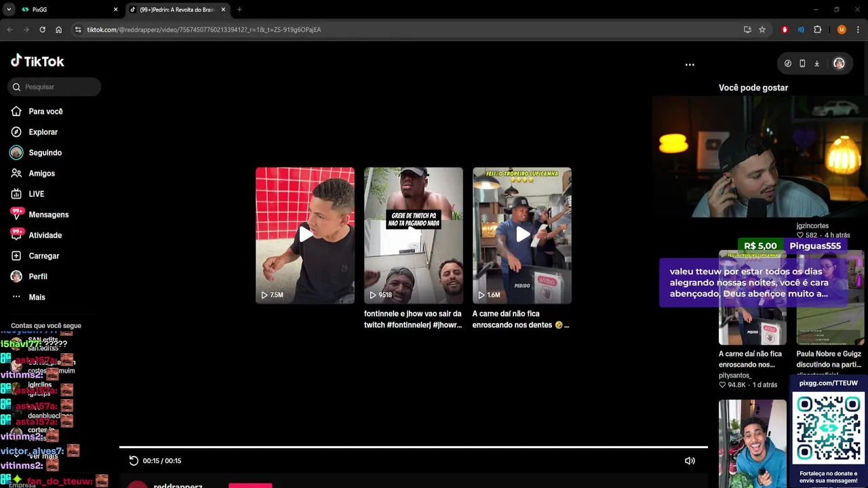The width and height of the screenshot is (868, 488).
Task: Click the download desktop app icon
Action: (816, 64)
